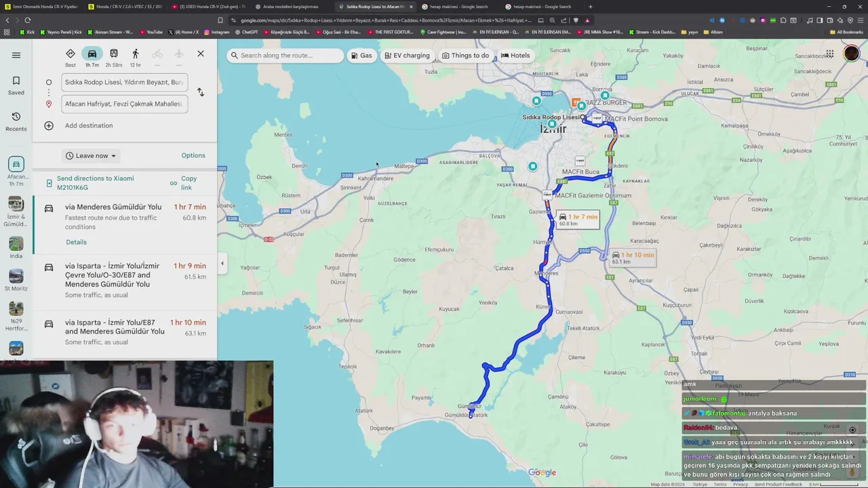
Task: Open the Kick bookmark
Action: click(27, 32)
